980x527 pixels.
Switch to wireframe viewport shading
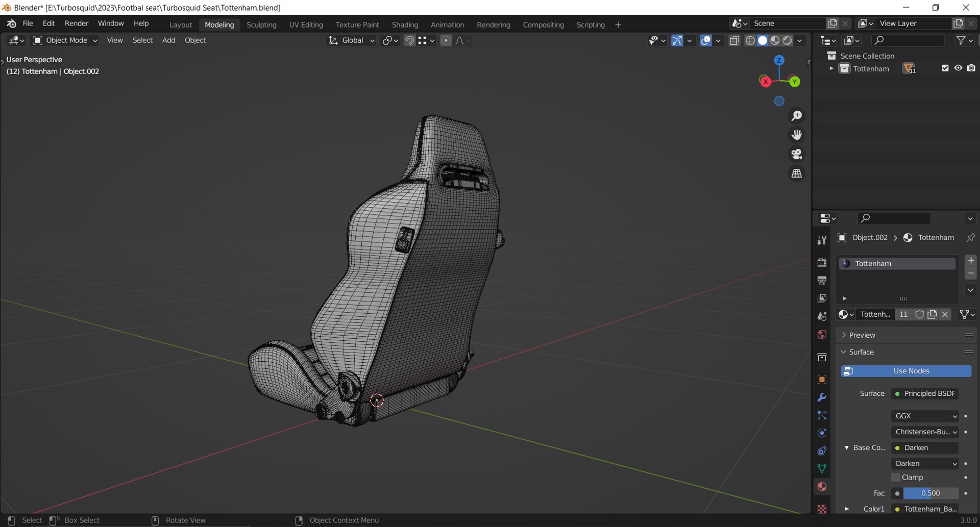pos(750,40)
